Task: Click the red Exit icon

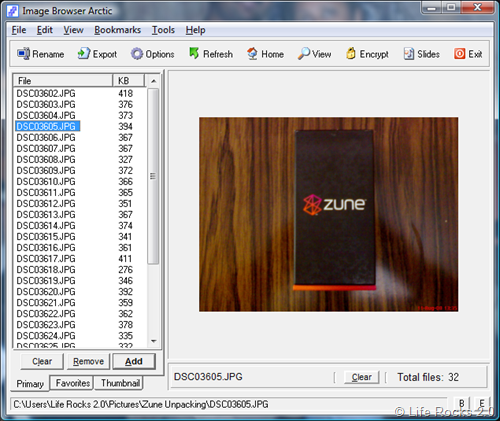Action: coord(459,54)
